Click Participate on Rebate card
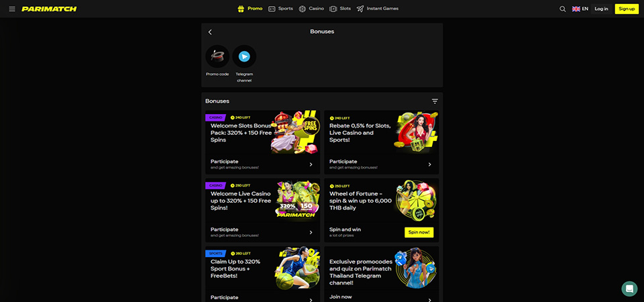 [343, 162]
